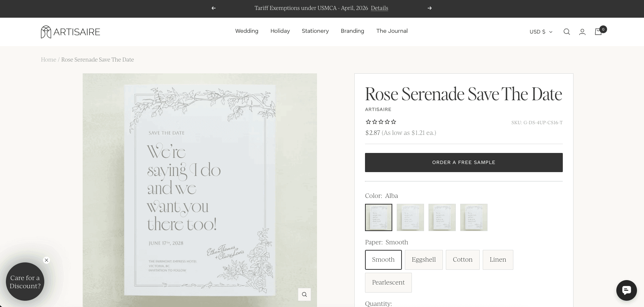The width and height of the screenshot is (644, 307).
Task: Open the Stationery menu
Action: tap(315, 31)
